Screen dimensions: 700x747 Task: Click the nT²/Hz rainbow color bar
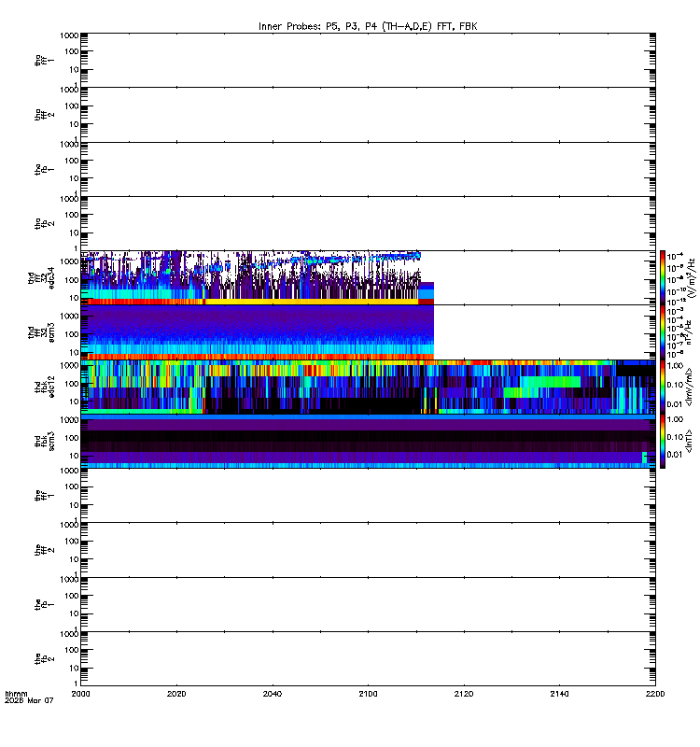click(663, 332)
